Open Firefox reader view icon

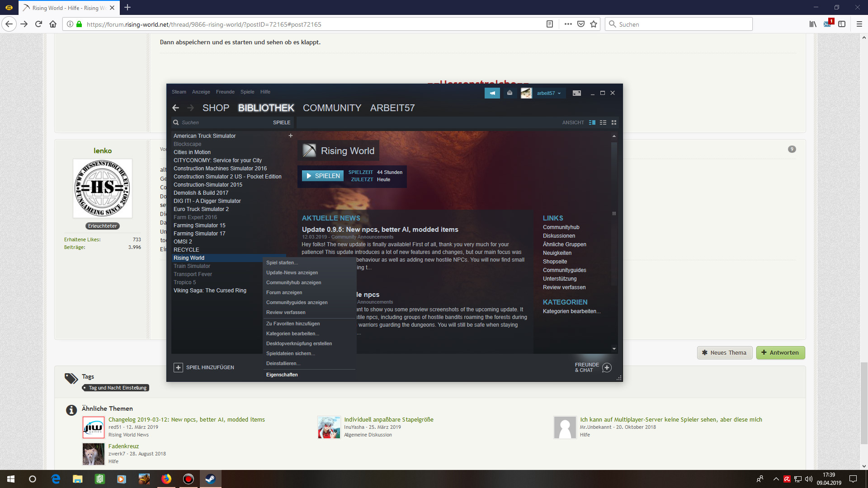(x=550, y=24)
